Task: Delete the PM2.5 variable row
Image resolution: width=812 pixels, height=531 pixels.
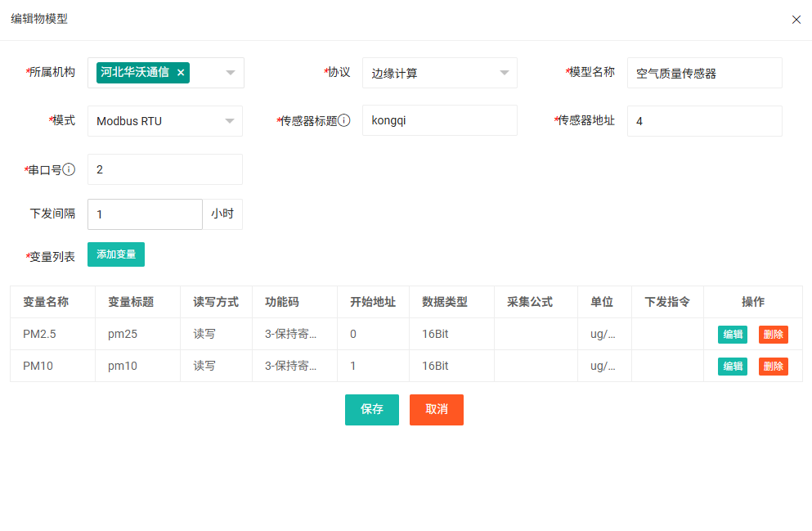Action: tap(773, 335)
